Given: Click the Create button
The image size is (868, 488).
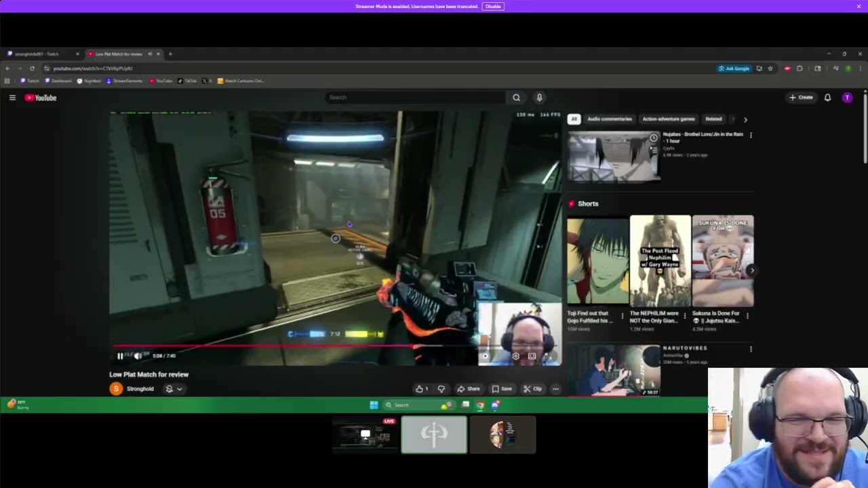Looking at the screenshot, I should (801, 98).
